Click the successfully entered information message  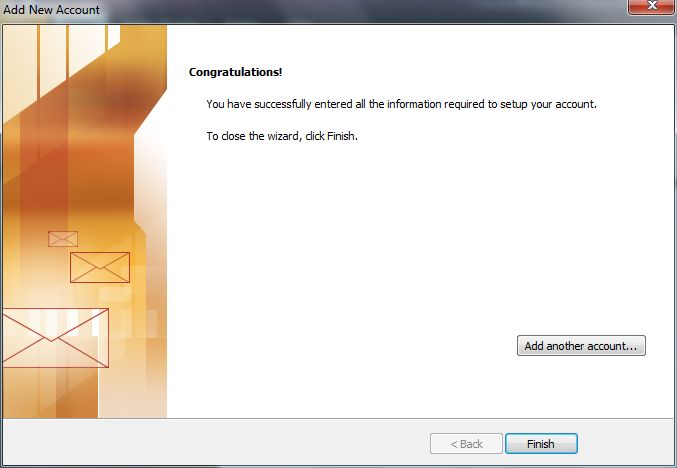pyautogui.click(x=401, y=104)
